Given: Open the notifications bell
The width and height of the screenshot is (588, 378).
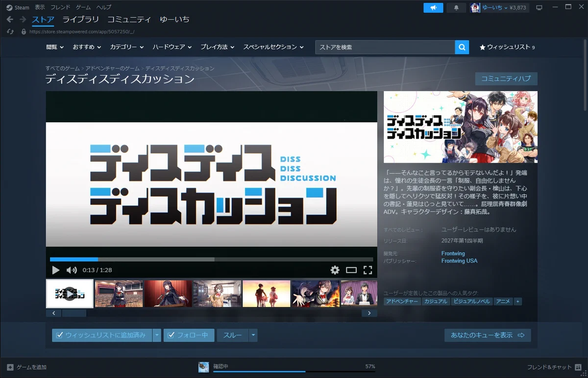Looking at the screenshot, I should (457, 7).
